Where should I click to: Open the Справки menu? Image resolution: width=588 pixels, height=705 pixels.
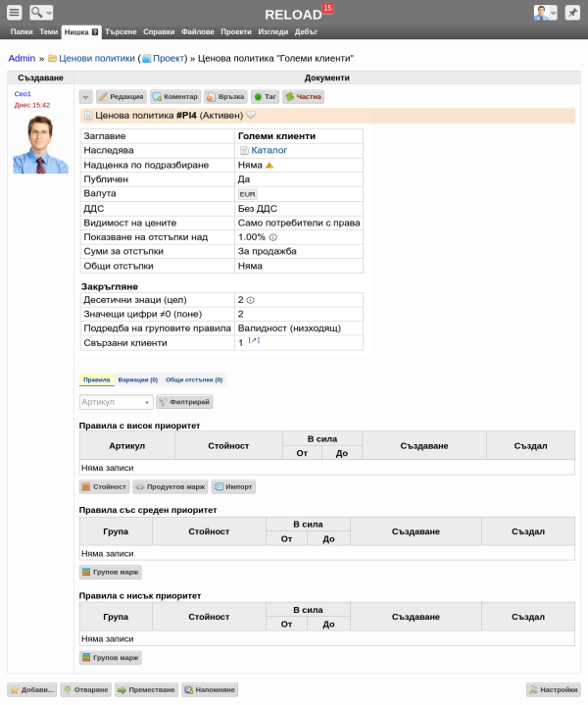pos(159,32)
